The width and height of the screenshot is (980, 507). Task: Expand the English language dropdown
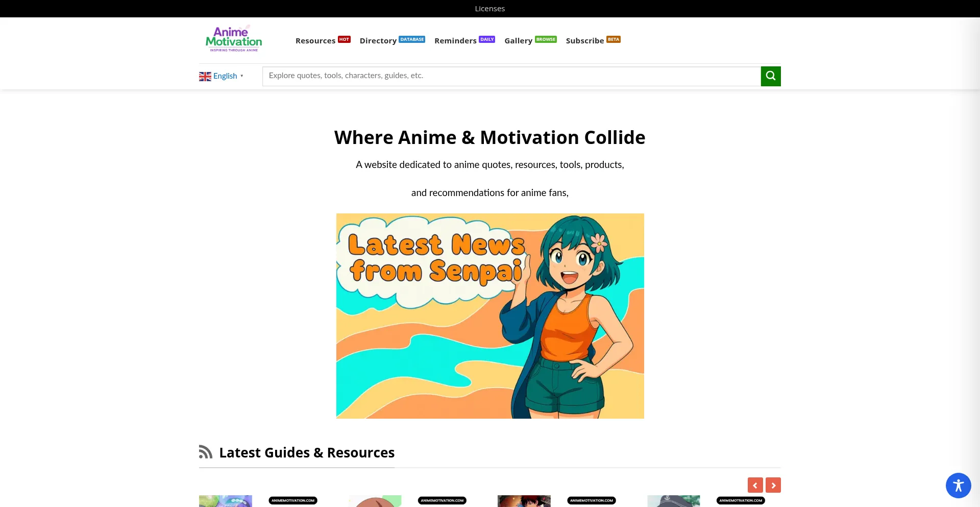tap(241, 76)
